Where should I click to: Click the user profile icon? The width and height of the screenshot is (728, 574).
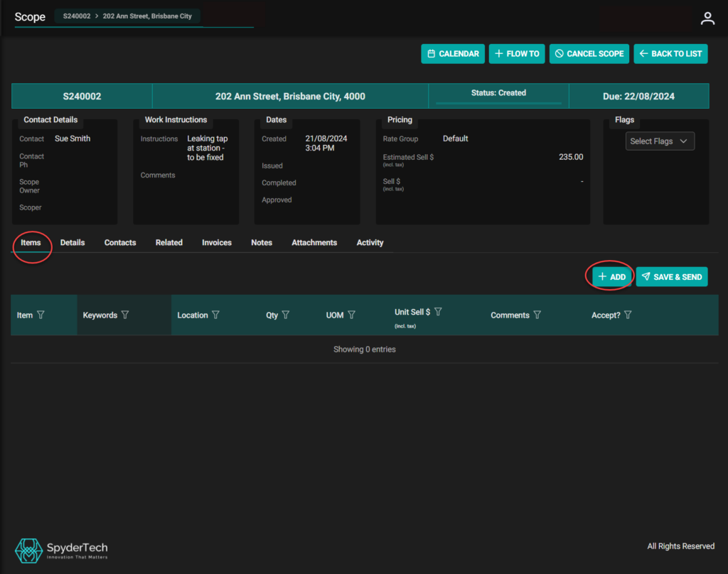[707, 18]
